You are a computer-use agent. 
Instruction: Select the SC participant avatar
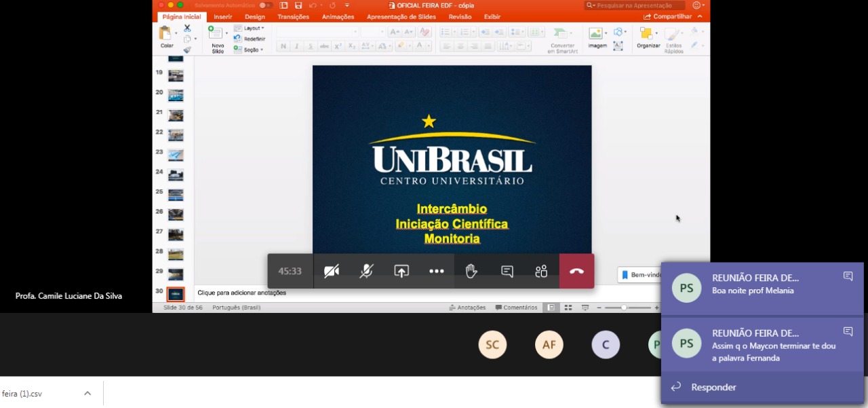[492, 345]
